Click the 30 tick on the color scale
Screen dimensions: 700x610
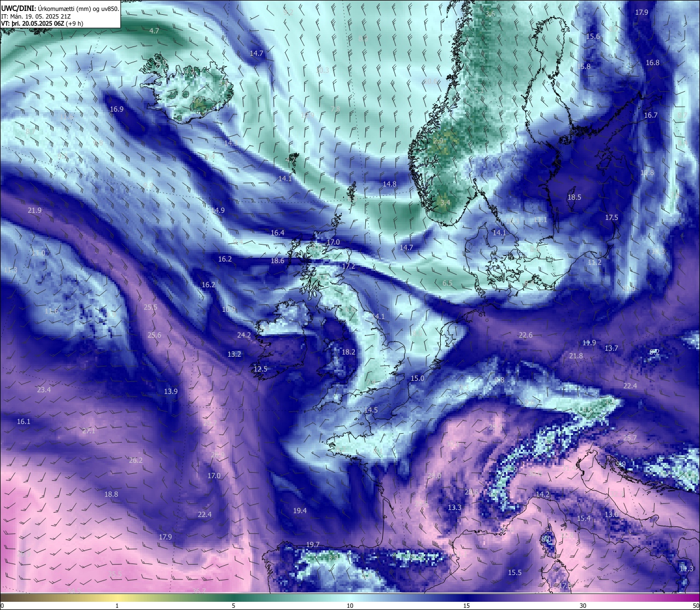[583, 606]
